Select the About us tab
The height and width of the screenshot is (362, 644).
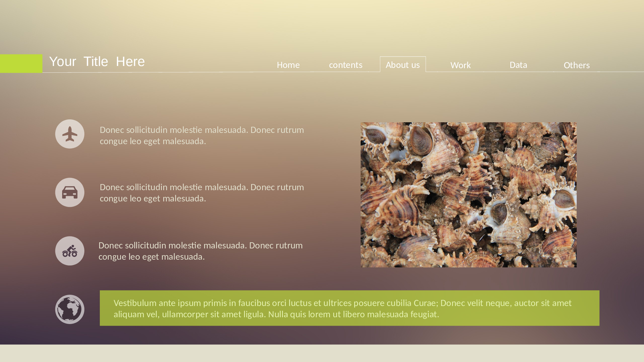tap(402, 65)
